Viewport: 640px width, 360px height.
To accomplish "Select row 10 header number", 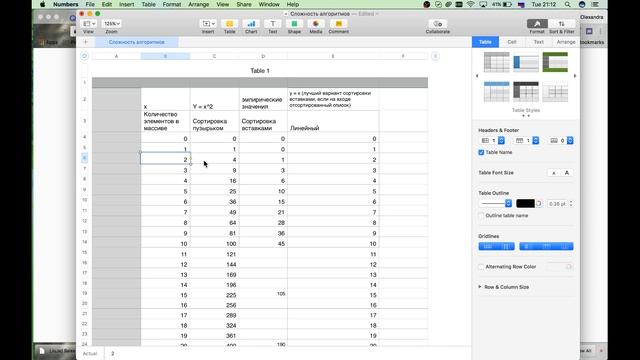I will click(84, 200).
